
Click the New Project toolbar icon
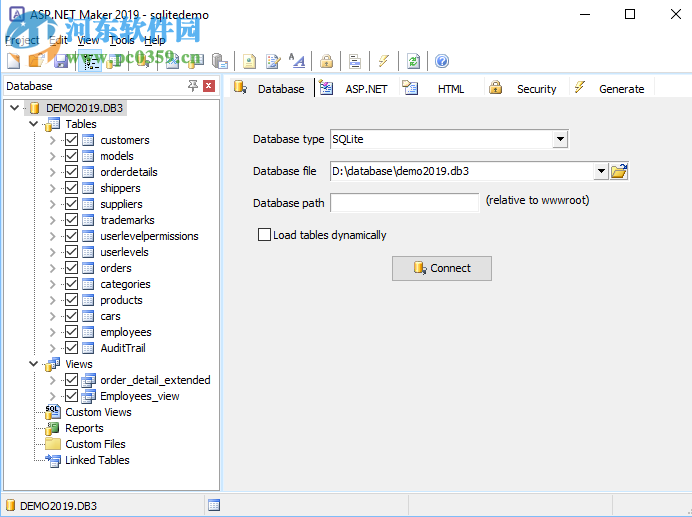pyautogui.click(x=14, y=61)
